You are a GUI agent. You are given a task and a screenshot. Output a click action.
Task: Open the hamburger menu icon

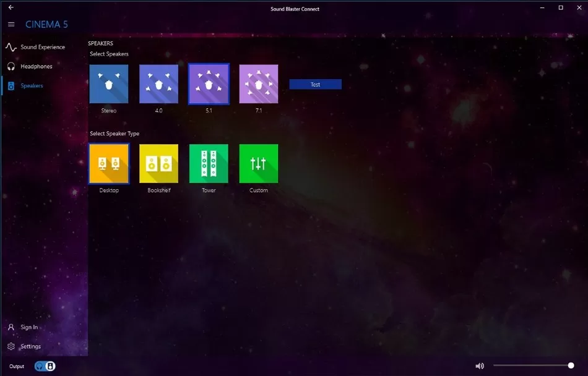[11, 24]
